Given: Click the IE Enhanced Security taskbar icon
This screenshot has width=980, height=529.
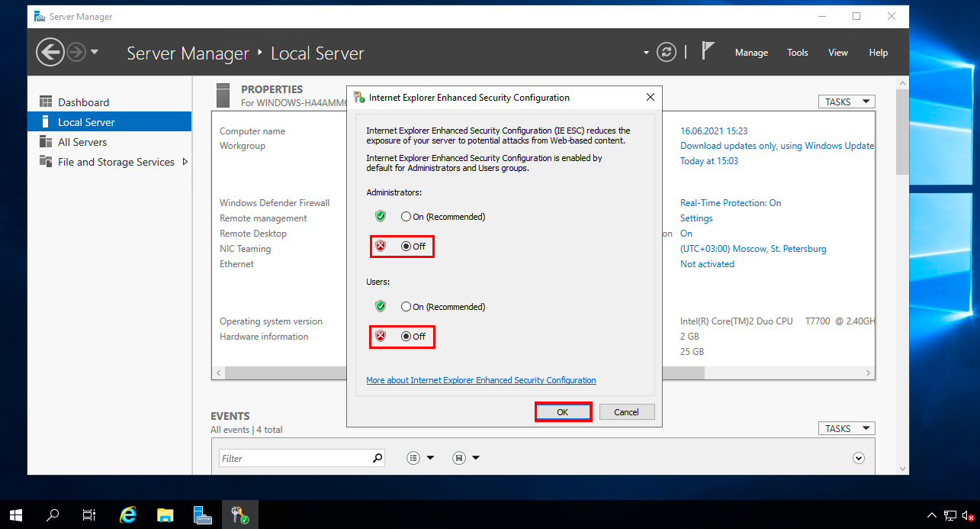Looking at the screenshot, I should (239, 515).
